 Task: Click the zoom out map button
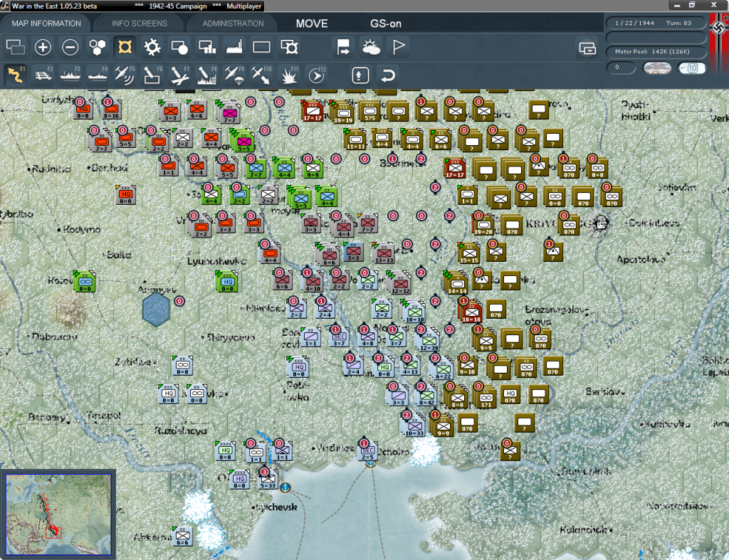70,47
